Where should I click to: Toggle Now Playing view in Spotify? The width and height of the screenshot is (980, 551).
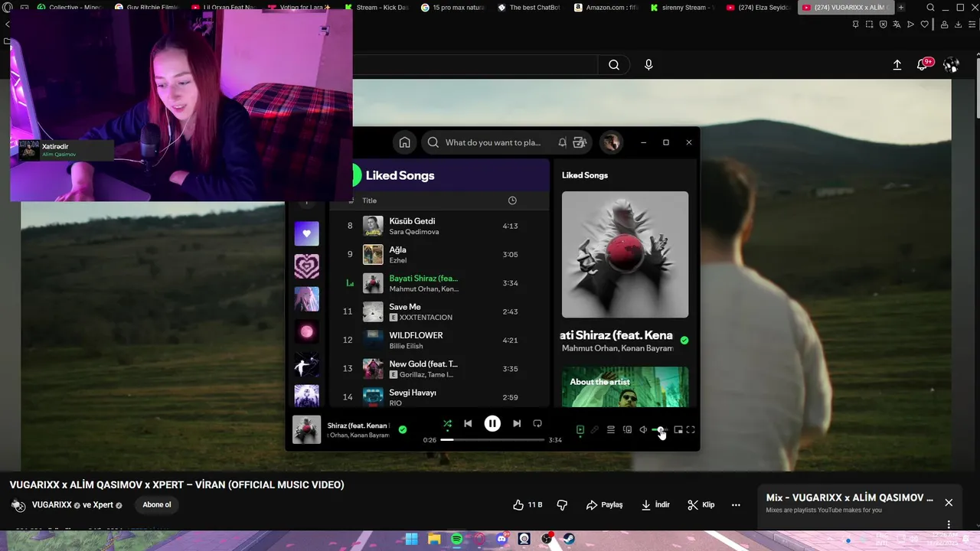[x=580, y=430]
